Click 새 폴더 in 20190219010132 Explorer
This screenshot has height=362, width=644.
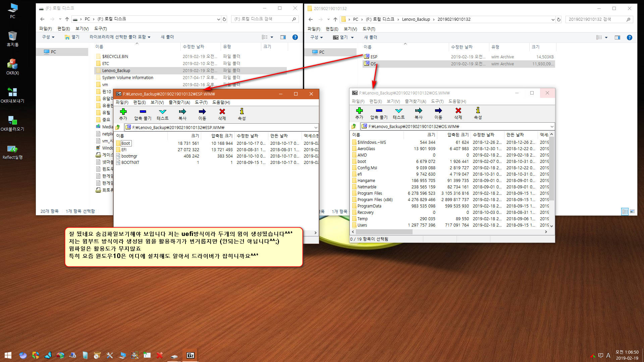coord(370,37)
